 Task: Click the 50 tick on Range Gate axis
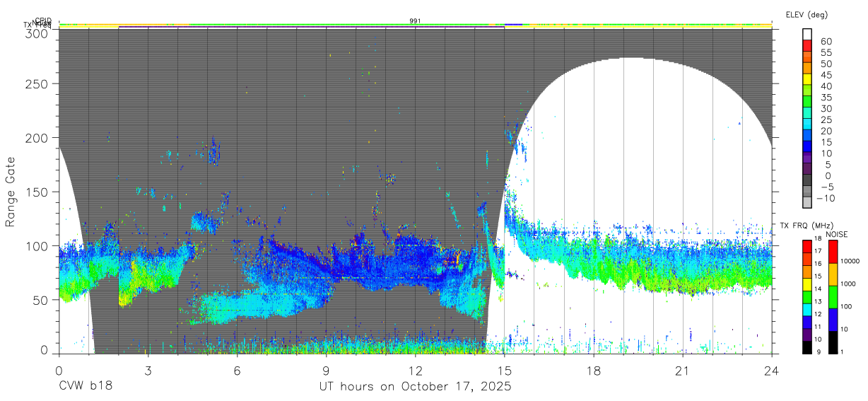[x=40, y=299]
